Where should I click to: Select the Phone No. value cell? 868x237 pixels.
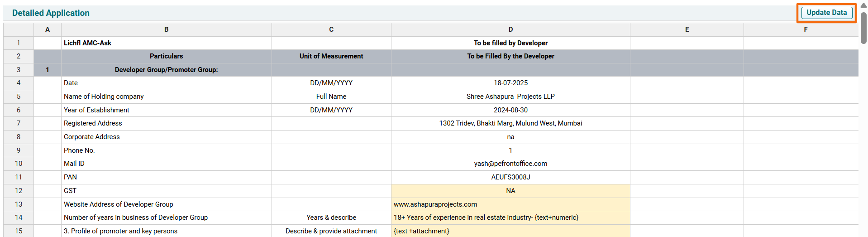(510, 150)
